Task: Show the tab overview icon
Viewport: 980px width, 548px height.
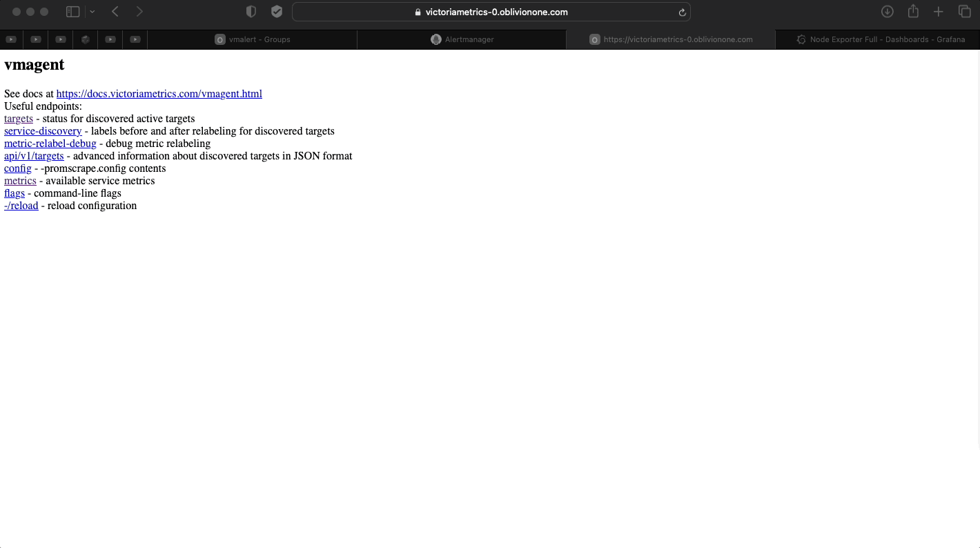Action: pyautogui.click(x=964, y=12)
